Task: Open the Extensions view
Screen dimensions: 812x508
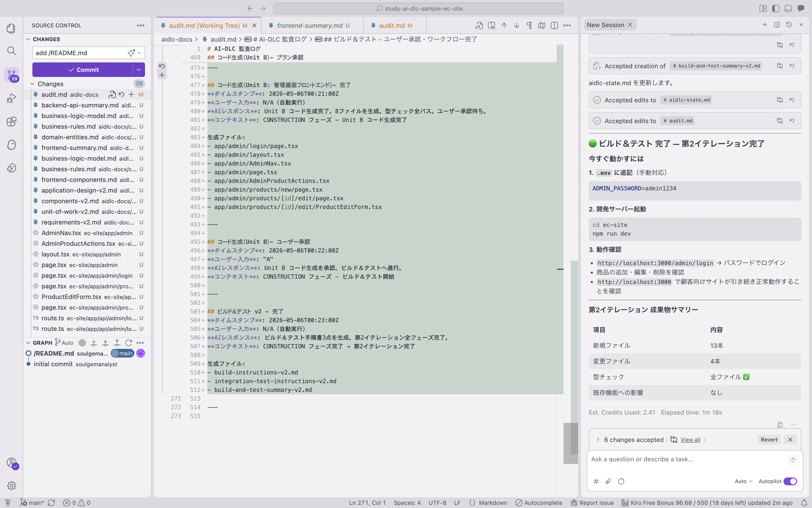Action: (x=11, y=121)
